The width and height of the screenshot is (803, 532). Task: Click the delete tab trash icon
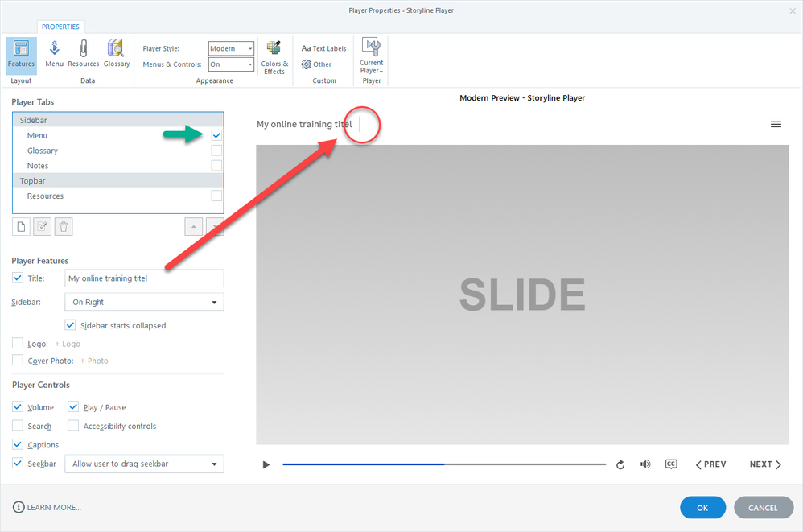[x=64, y=226]
